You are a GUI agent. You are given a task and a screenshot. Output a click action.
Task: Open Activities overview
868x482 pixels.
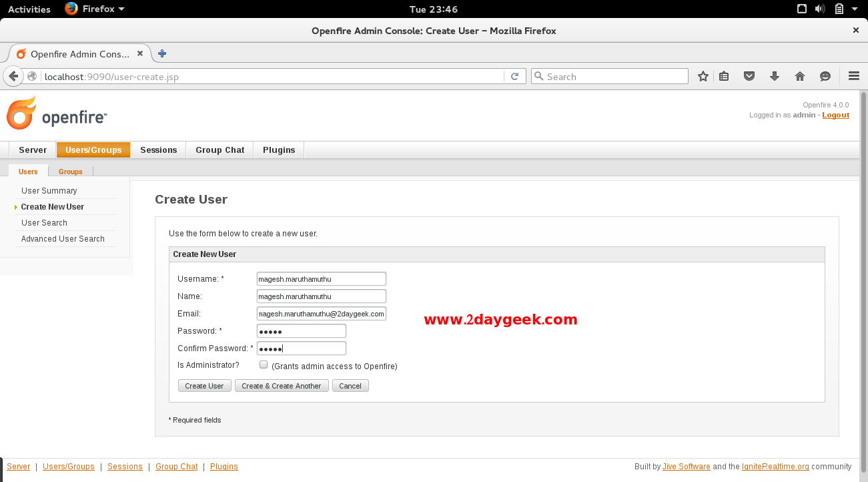pos(29,9)
